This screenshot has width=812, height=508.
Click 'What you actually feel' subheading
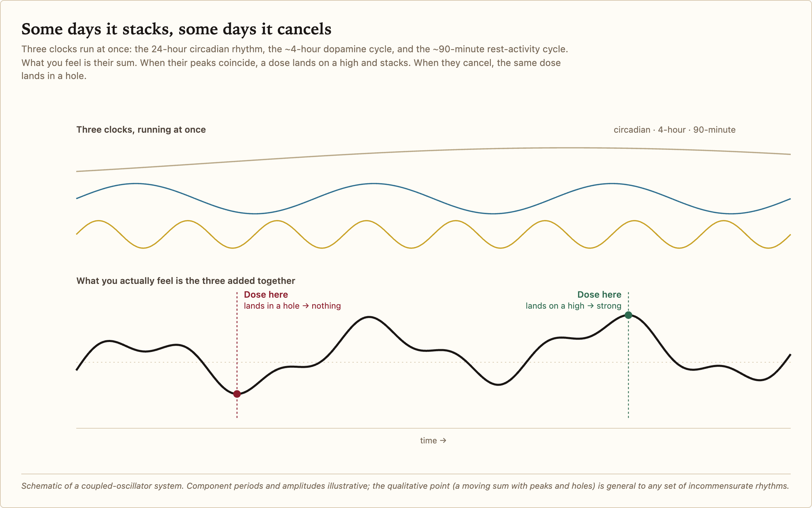click(x=185, y=281)
